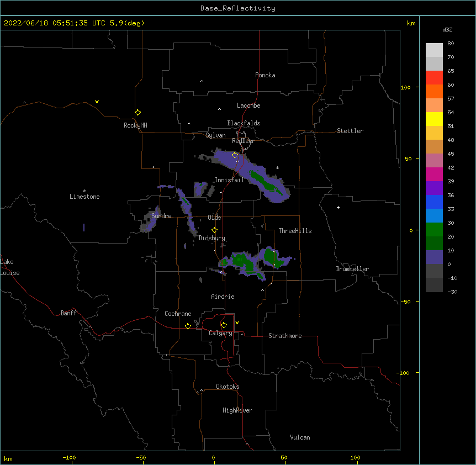Click the Base_Reflectivity title text
This screenshot has width=476, height=465.
[x=238, y=8]
